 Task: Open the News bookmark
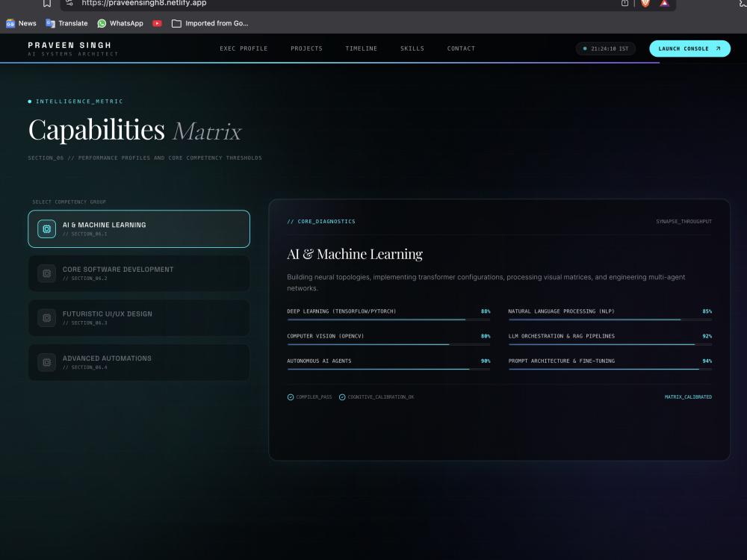21,23
